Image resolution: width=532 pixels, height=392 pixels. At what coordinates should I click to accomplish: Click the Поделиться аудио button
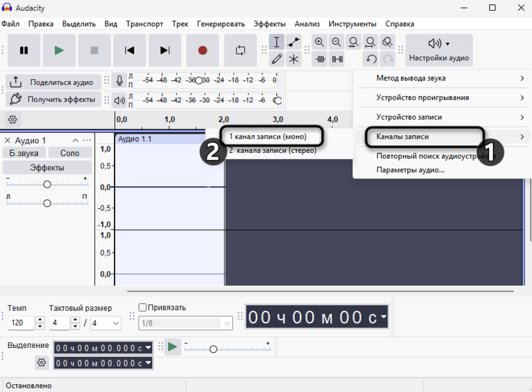tap(54, 82)
